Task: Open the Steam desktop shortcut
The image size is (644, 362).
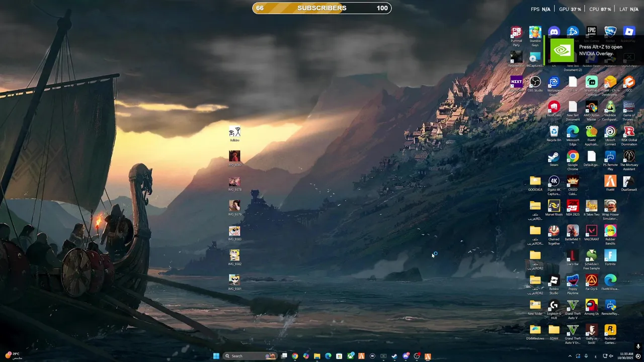Action: [x=554, y=158]
